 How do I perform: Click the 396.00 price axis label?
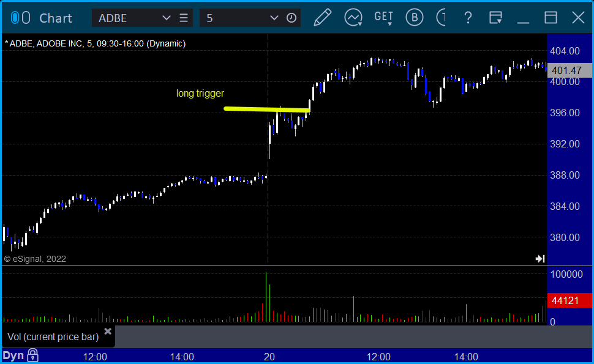point(565,113)
